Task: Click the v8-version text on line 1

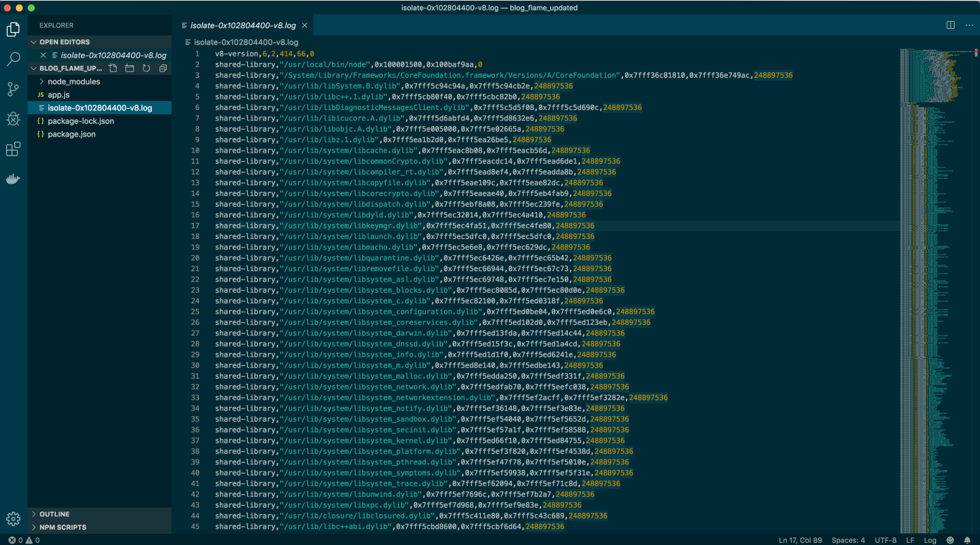Action: [x=237, y=54]
